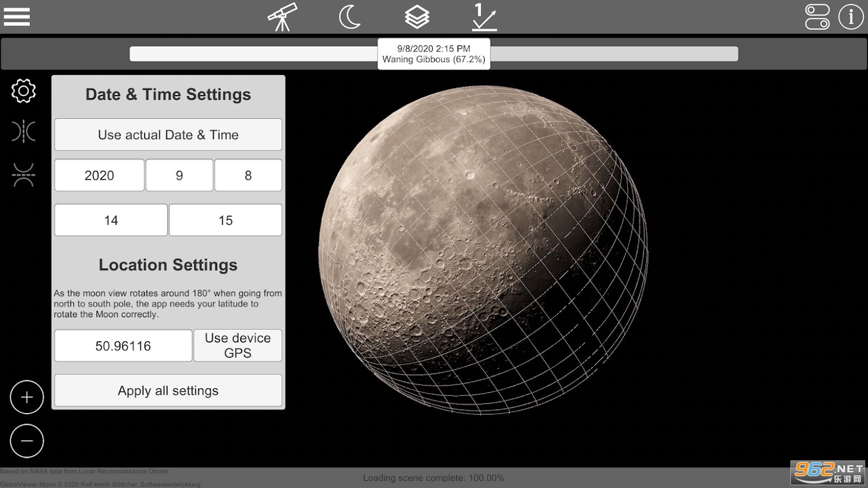Open the gear settings icon
Screen dimensions: 868x488
coord(23,90)
